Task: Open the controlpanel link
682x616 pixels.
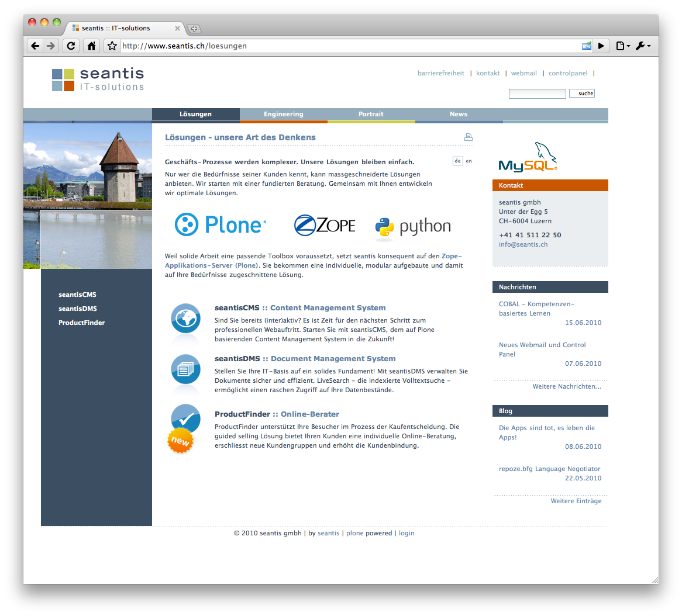Action: [x=567, y=73]
